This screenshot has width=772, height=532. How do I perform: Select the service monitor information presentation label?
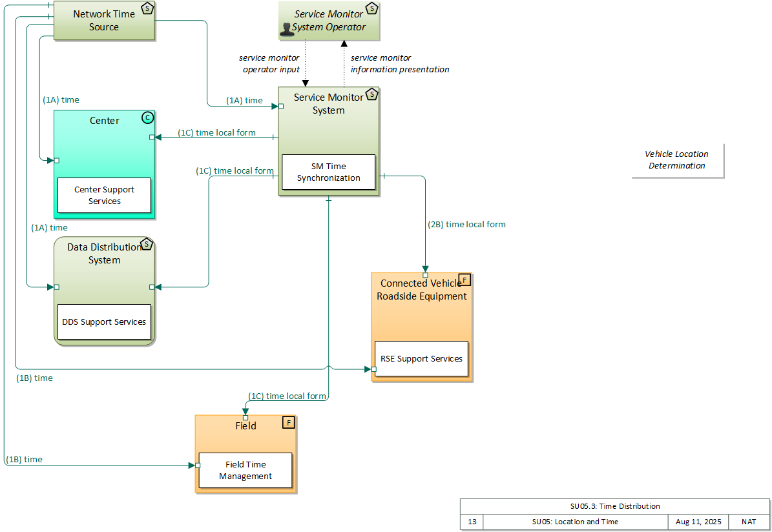(399, 63)
